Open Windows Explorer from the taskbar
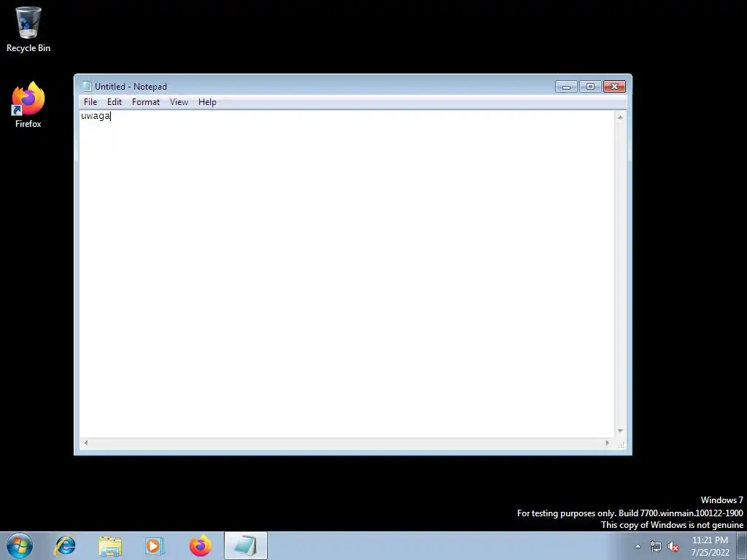The height and width of the screenshot is (560, 747). [x=110, y=545]
